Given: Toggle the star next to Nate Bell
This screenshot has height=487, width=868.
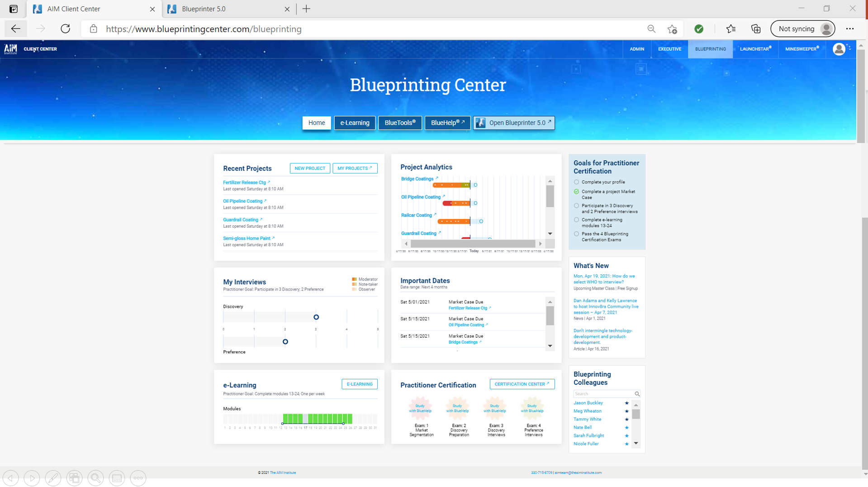Looking at the screenshot, I should click(626, 427).
